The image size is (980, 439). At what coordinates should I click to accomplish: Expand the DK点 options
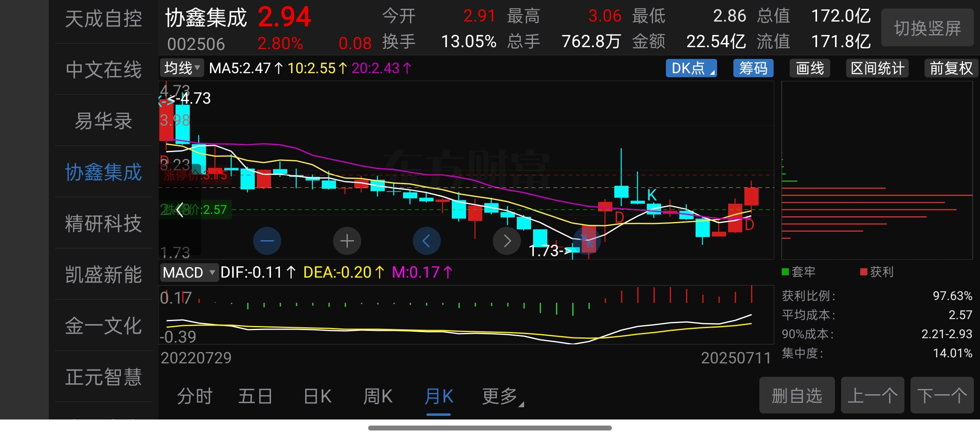[691, 68]
